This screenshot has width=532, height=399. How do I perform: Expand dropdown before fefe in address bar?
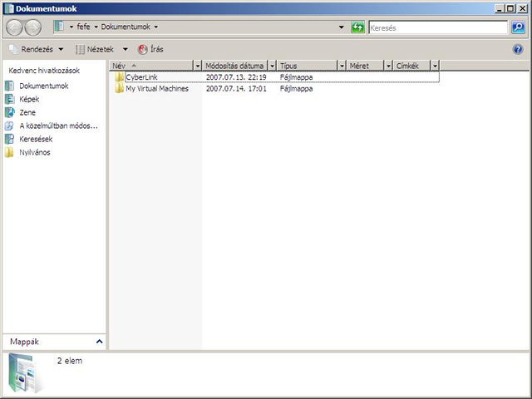click(x=71, y=27)
